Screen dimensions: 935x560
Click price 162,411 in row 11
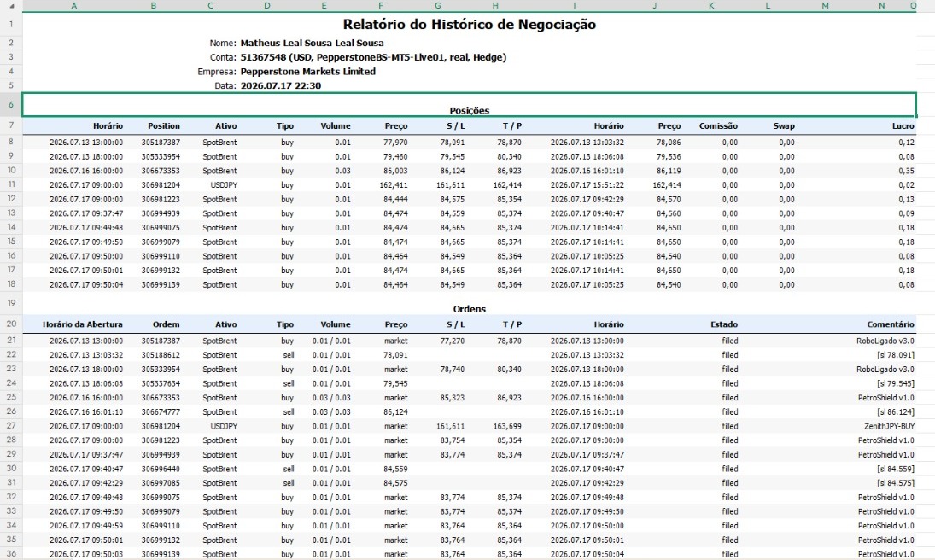(x=394, y=185)
